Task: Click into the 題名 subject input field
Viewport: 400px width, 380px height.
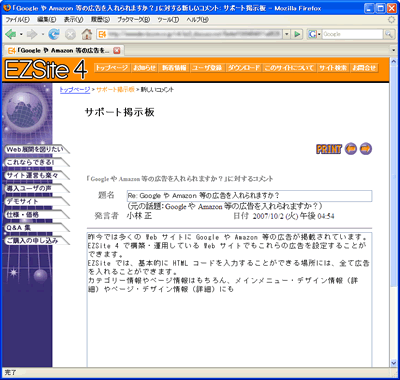Action: click(249, 196)
